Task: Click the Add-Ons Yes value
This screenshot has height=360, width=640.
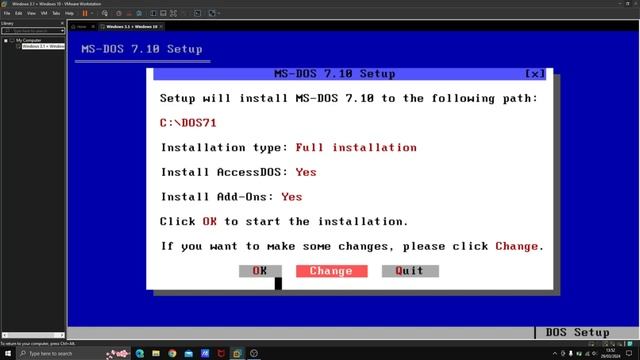Action: pyautogui.click(x=292, y=197)
